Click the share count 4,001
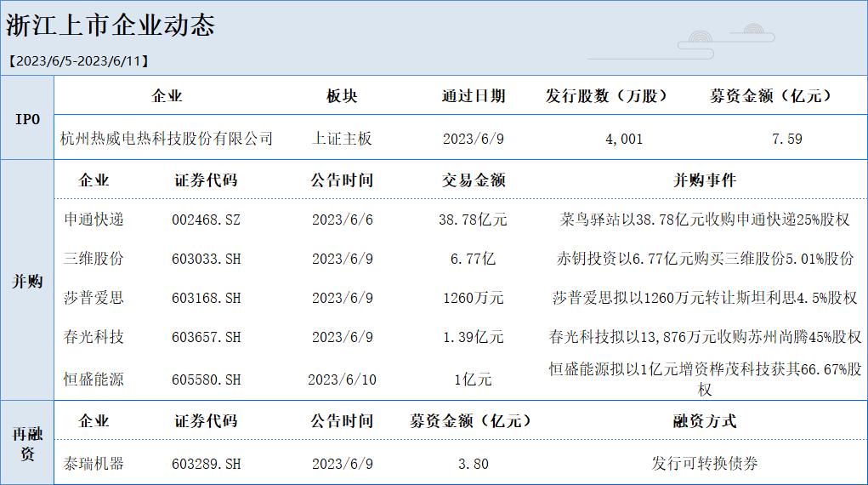The height and width of the screenshot is (485, 868). click(x=624, y=140)
